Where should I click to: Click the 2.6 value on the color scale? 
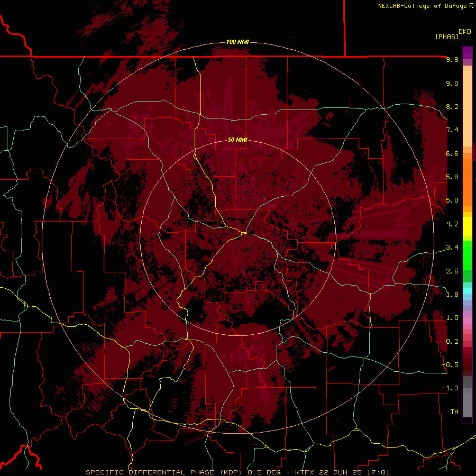click(x=452, y=271)
